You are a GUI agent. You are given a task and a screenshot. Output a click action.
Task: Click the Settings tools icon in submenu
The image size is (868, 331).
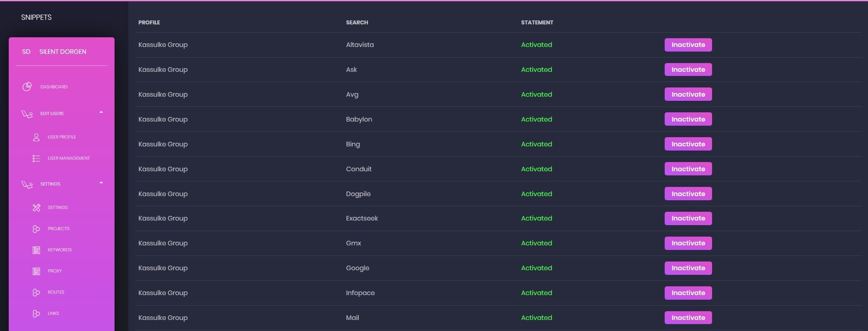point(36,208)
